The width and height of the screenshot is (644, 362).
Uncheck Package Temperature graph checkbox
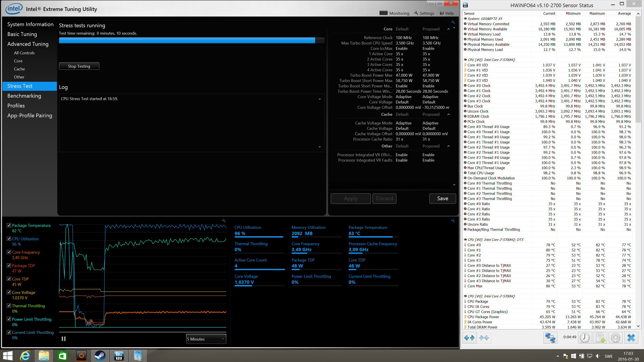coord(9,225)
